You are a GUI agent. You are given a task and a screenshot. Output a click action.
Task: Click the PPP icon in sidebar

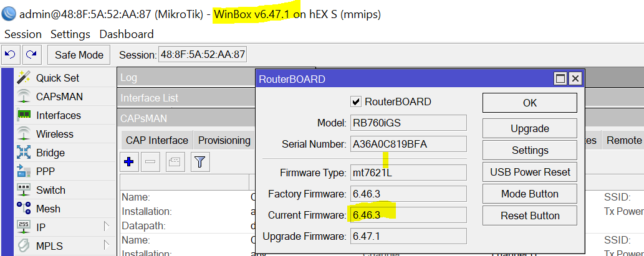(x=24, y=171)
